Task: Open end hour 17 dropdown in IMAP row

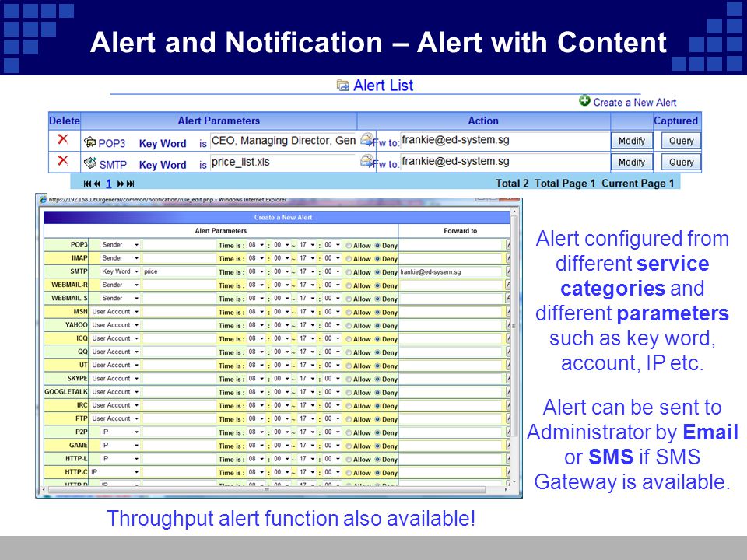Action: tap(307, 258)
